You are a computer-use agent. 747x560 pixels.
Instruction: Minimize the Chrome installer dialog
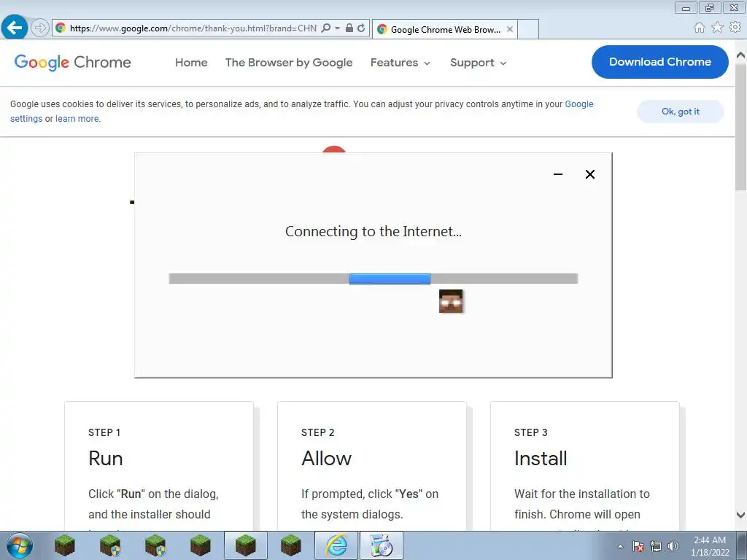coord(558,174)
